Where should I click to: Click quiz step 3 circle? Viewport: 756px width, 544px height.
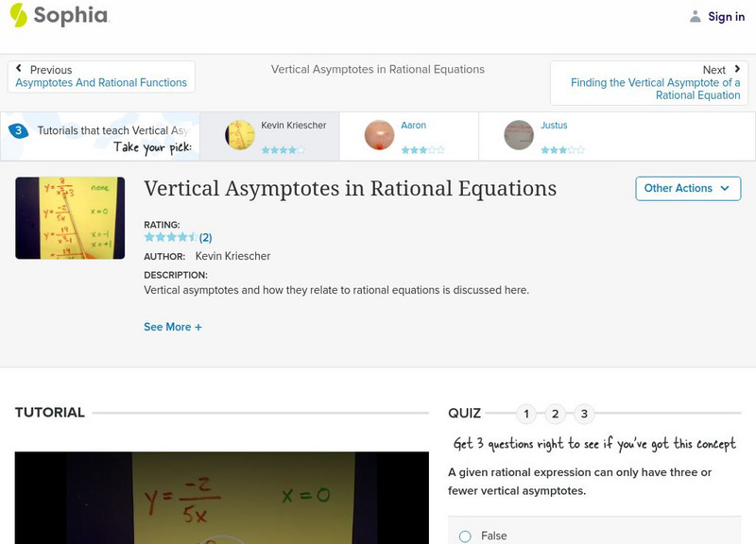[584, 413]
